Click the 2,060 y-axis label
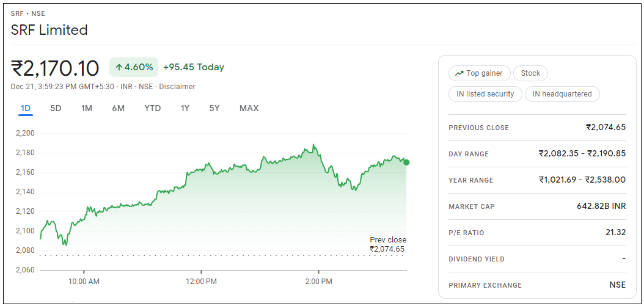 pyautogui.click(x=26, y=270)
